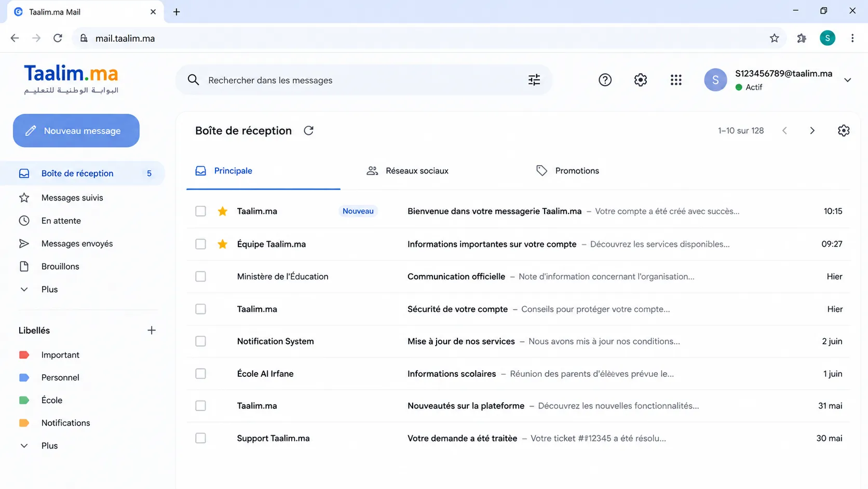This screenshot has width=868, height=489.
Task: Open the apps grid launcher
Action: tap(675, 80)
